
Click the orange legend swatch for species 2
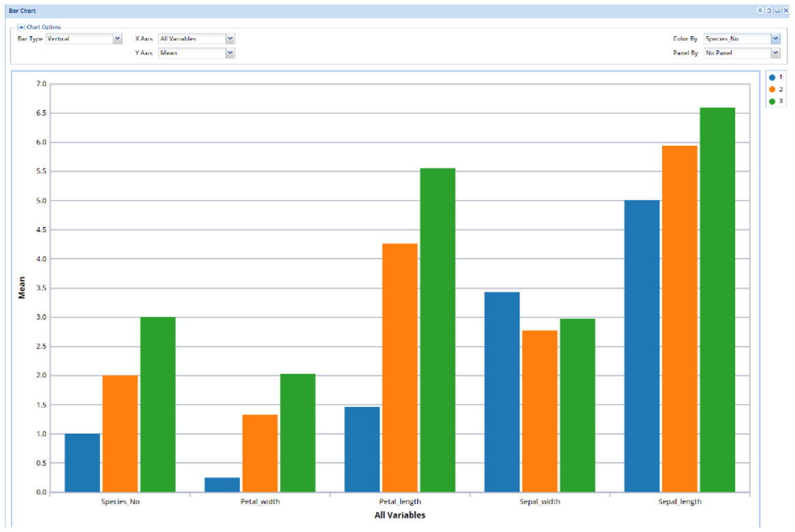pyautogui.click(x=773, y=89)
